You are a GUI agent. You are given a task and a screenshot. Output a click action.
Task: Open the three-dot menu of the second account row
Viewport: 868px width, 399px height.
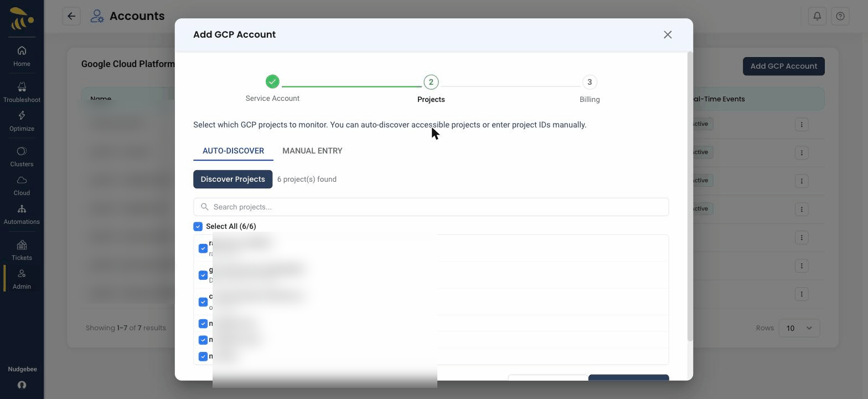click(802, 152)
